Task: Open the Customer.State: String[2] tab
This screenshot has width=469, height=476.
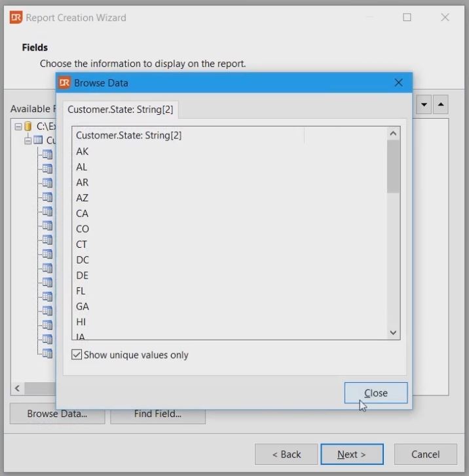Action: 121,109
